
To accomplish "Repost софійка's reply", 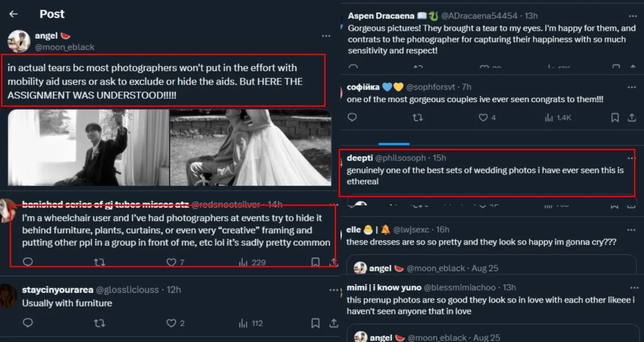I will [x=417, y=118].
